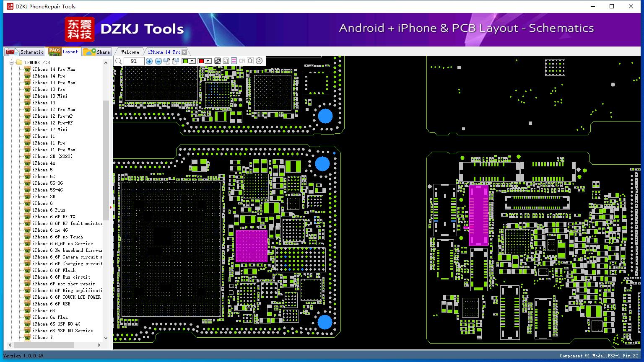Click the component number input field
The height and width of the screenshot is (362, 644).
[134, 61]
